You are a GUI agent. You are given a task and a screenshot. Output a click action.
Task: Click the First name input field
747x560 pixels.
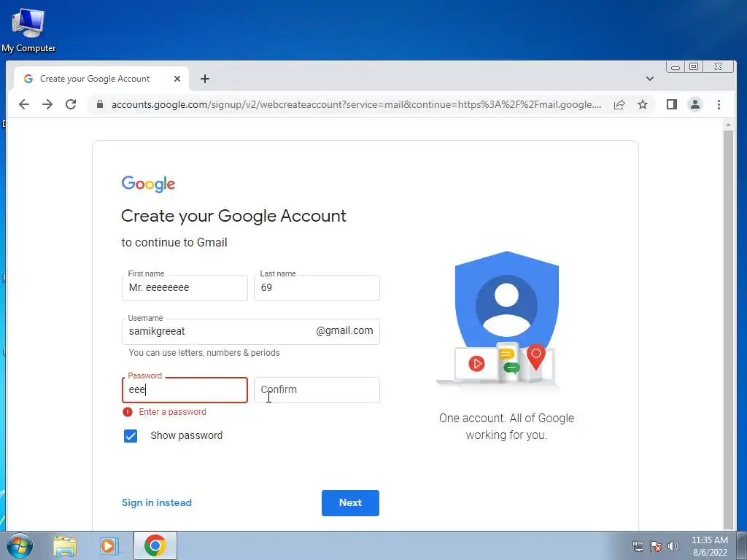click(185, 287)
